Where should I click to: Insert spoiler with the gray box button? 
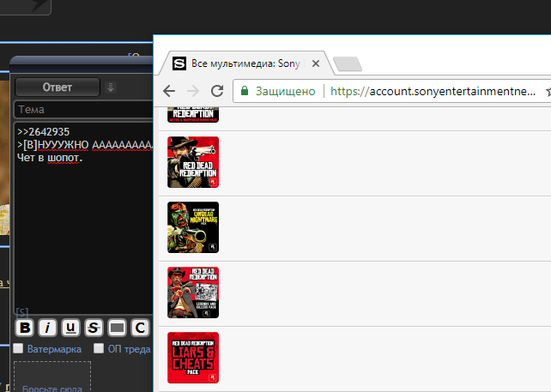pos(117,328)
